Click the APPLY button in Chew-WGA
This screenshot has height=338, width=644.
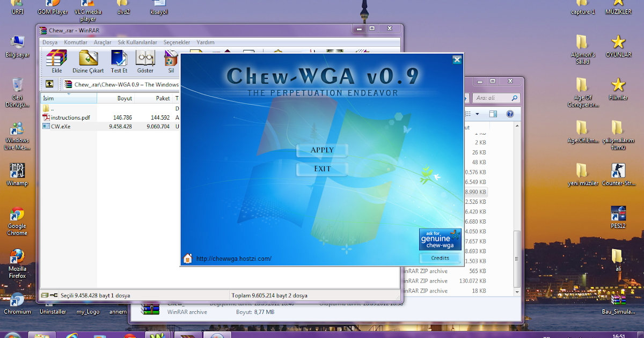point(322,150)
